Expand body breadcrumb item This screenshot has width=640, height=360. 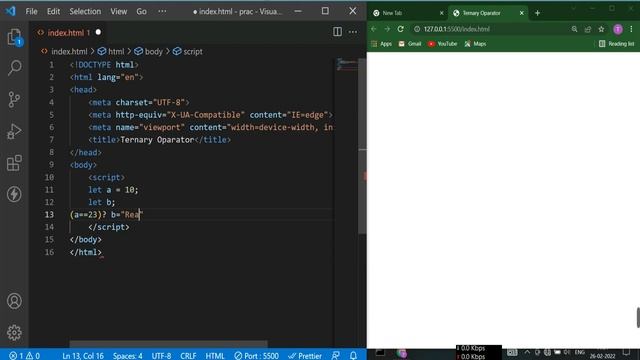point(153,51)
